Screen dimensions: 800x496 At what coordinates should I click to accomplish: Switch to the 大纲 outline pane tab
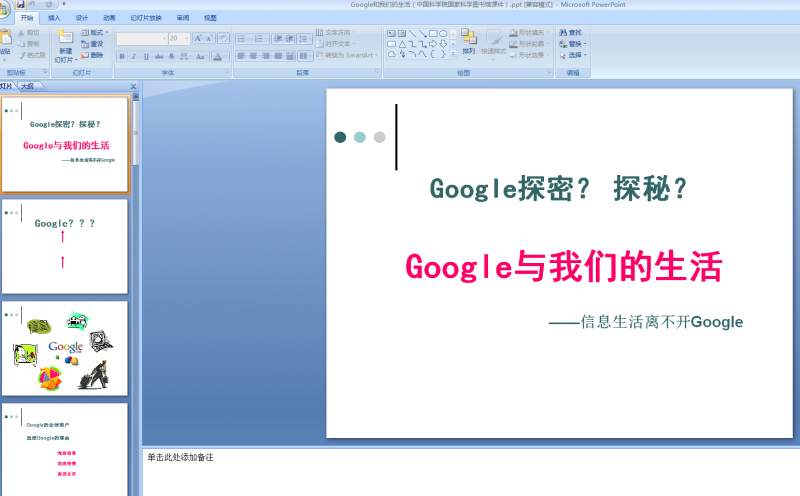click(28, 86)
